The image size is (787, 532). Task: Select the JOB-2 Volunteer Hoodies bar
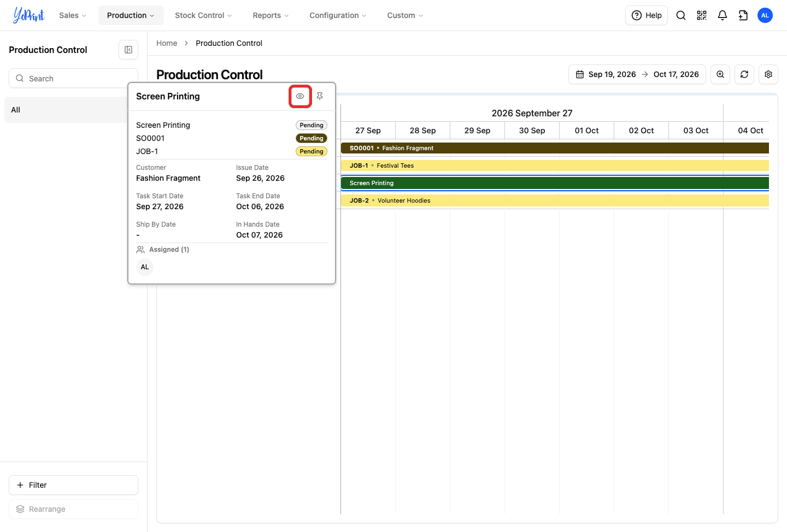tap(555, 200)
